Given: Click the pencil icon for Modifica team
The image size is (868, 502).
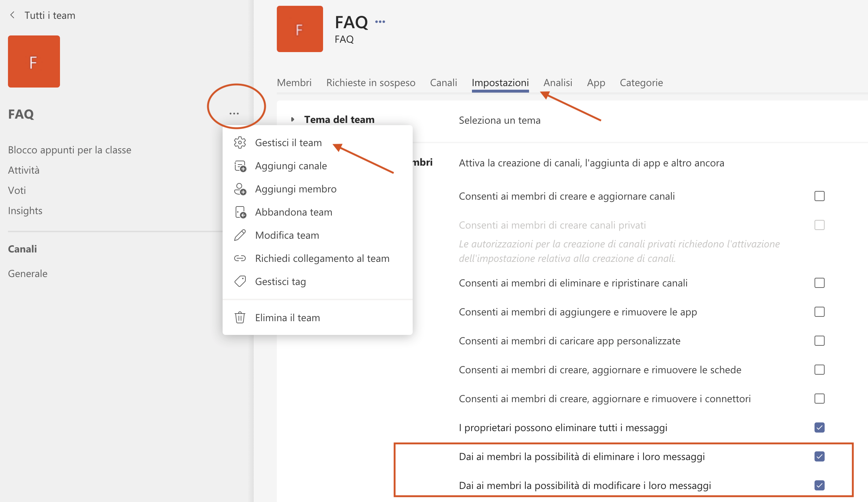Looking at the screenshot, I should [240, 235].
